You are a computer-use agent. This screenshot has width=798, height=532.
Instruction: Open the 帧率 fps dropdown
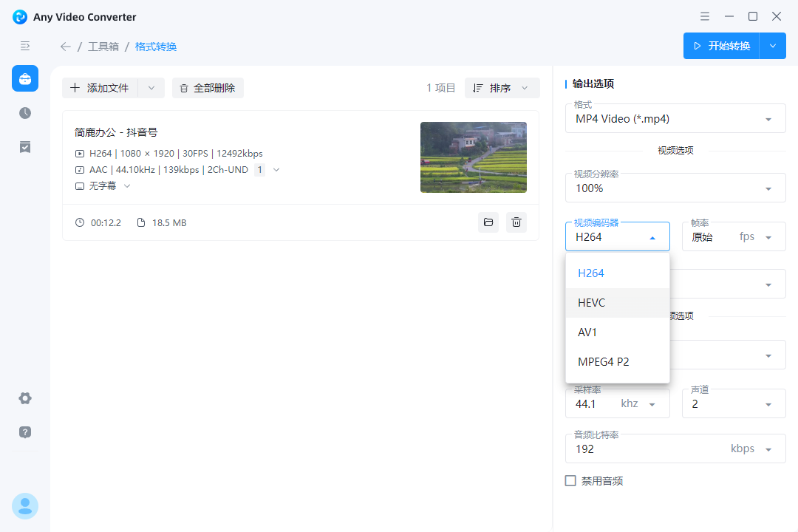point(734,236)
